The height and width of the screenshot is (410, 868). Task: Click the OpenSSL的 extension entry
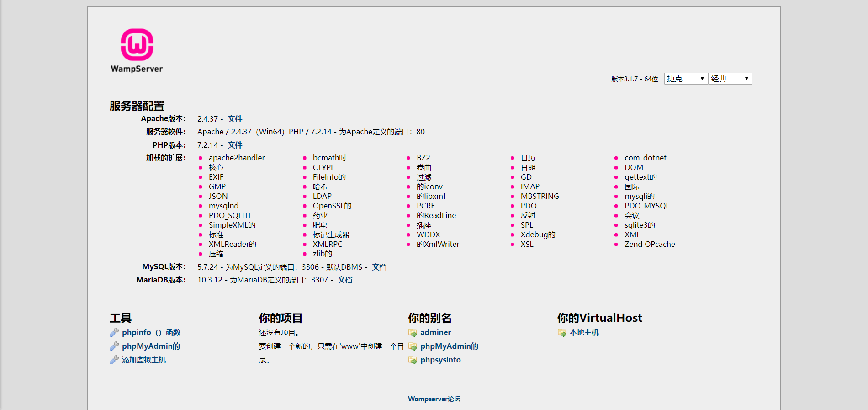tap(332, 206)
